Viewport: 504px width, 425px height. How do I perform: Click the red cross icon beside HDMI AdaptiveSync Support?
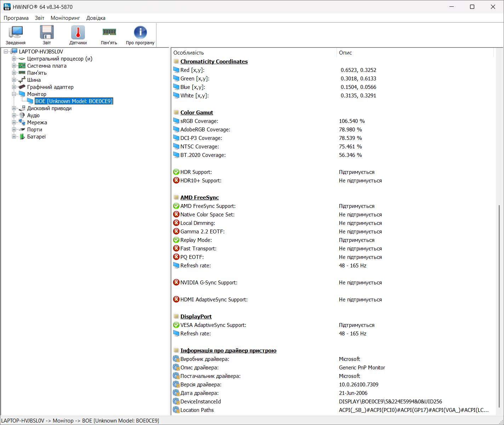pyautogui.click(x=176, y=299)
